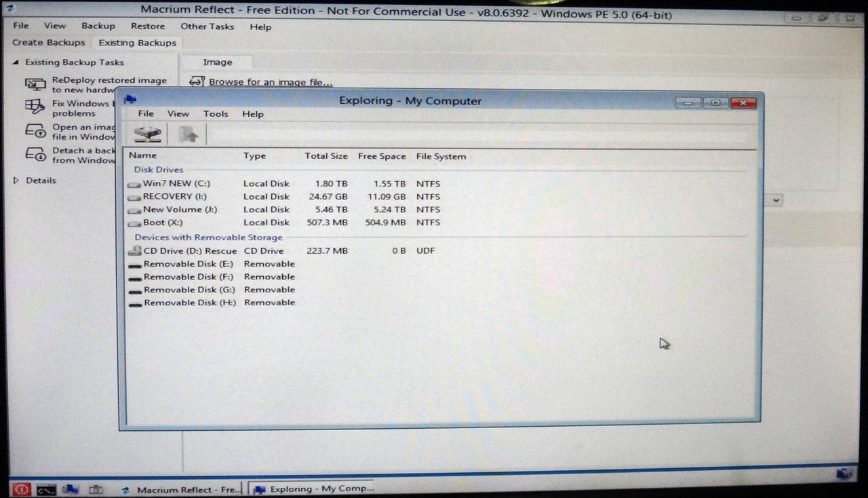868x498 pixels.
Task: Click Open an image file in Windows link
Action: click(84, 132)
